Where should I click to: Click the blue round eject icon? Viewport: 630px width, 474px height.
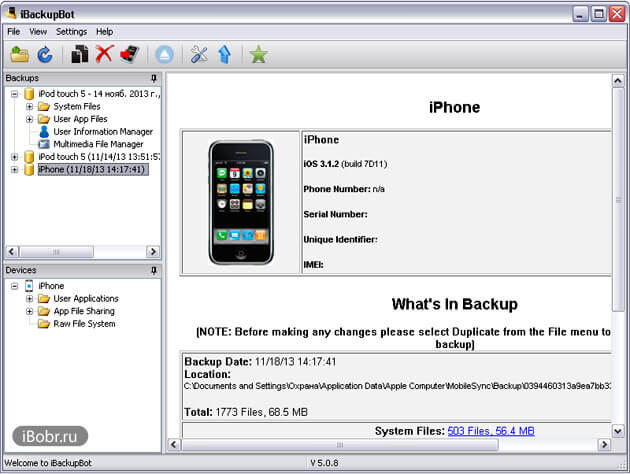pos(165,55)
